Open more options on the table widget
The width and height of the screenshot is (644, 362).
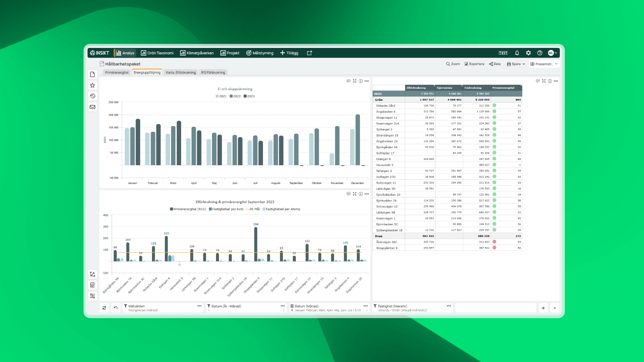tap(556, 81)
